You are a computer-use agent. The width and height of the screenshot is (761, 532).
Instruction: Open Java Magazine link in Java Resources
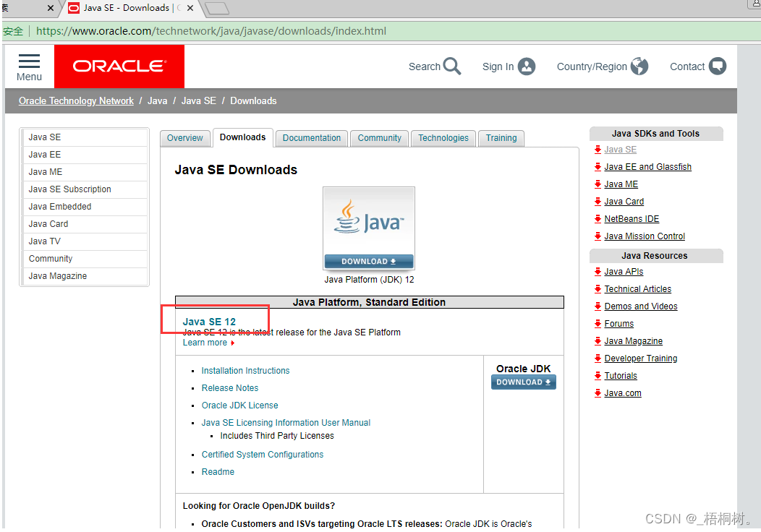tap(634, 341)
